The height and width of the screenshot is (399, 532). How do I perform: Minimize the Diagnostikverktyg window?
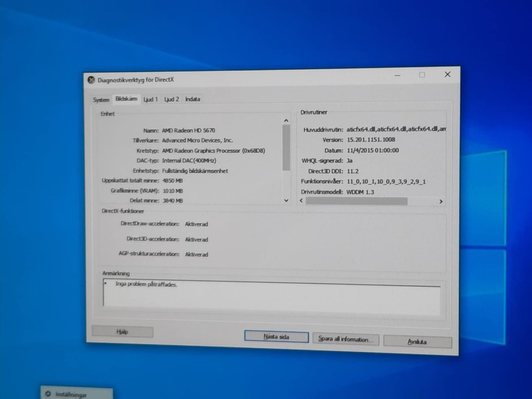397,75
